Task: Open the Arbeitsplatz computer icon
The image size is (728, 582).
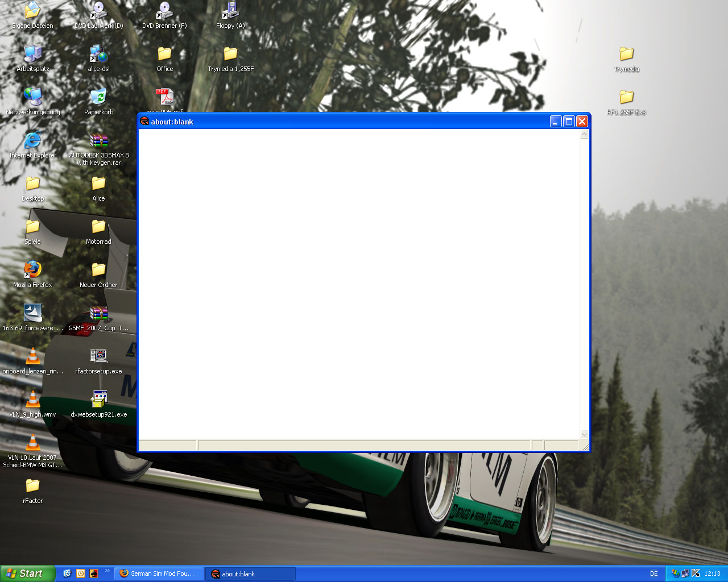Action: pyautogui.click(x=32, y=53)
